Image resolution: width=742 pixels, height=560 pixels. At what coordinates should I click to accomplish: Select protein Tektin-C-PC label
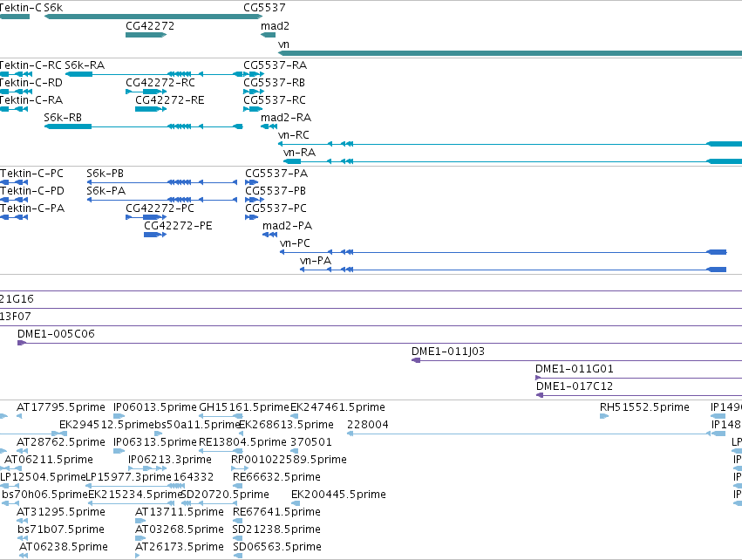pos(31,174)
